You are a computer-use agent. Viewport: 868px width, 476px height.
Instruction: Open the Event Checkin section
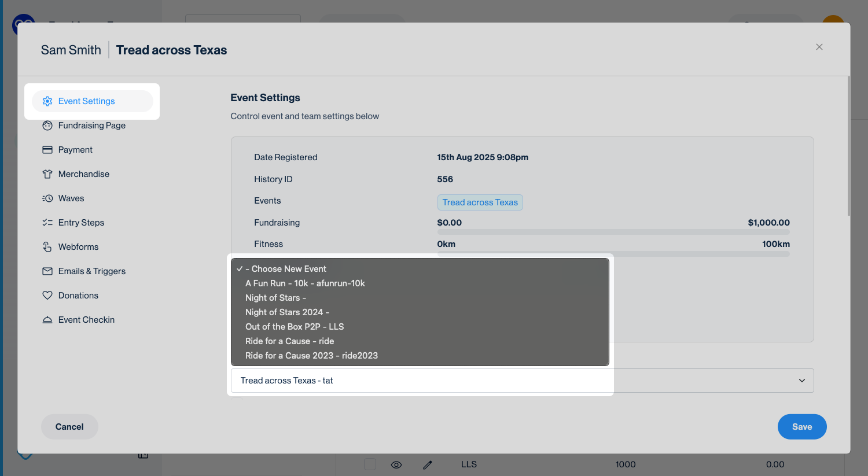click(86, 320)
